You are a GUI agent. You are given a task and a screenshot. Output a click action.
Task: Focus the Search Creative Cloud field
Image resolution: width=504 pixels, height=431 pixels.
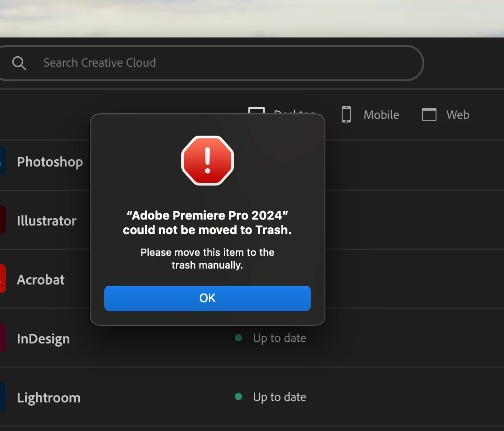211,63
